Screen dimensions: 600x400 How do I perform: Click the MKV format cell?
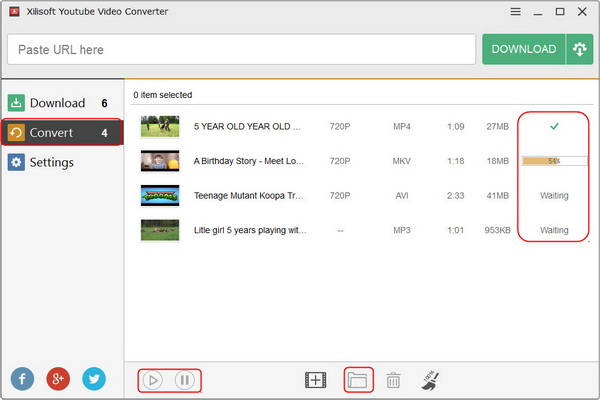402,161
